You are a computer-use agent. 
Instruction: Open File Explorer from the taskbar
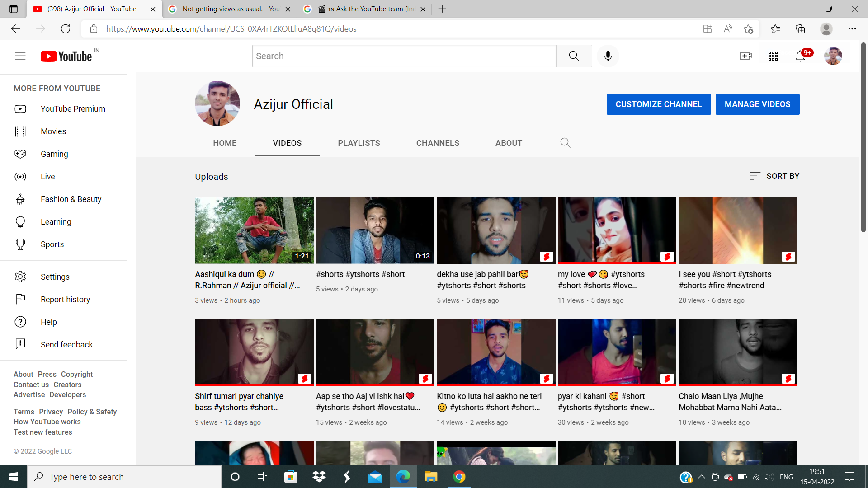click(431, 477)
